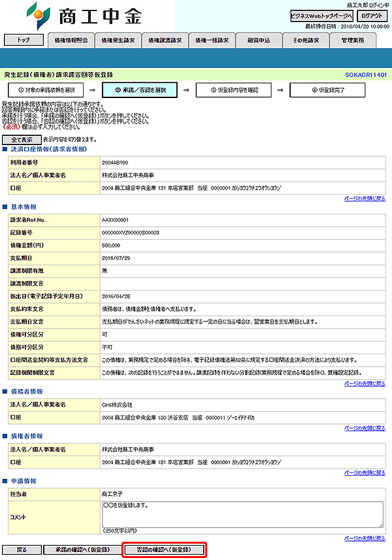
Task: Click the 支払約束文言 value text
Action: (x=149, y=309)
